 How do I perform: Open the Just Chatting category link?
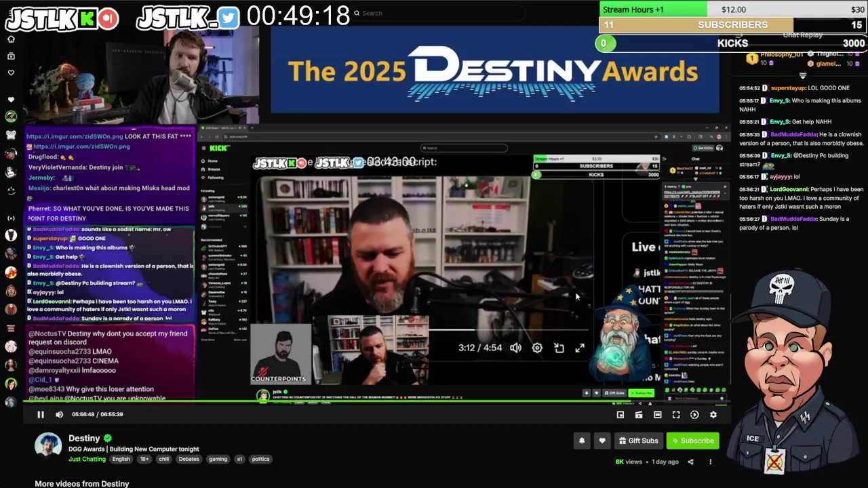pos(87,459)
